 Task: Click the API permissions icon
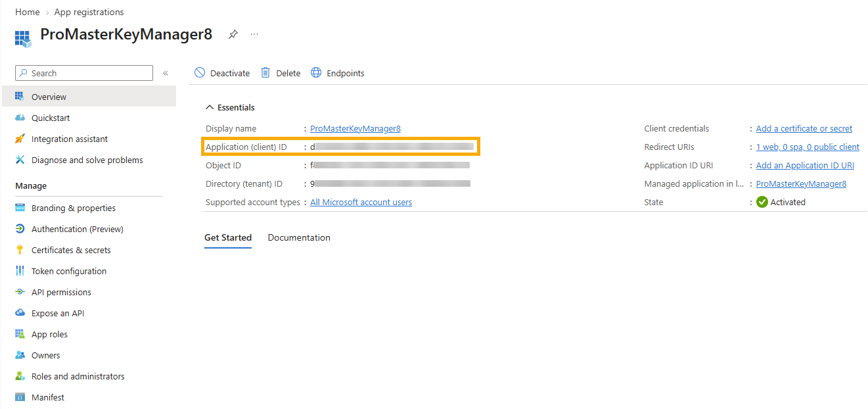pyautogui.click(x=20, y=292)
